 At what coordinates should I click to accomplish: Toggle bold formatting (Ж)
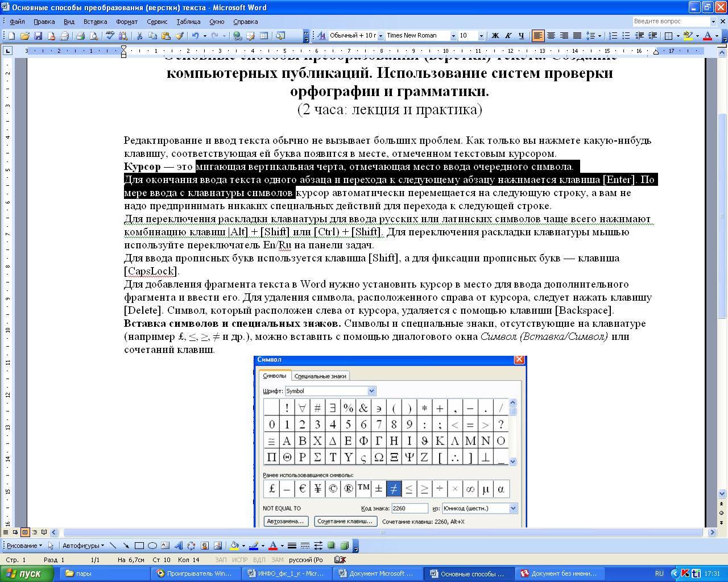point(495,36)
